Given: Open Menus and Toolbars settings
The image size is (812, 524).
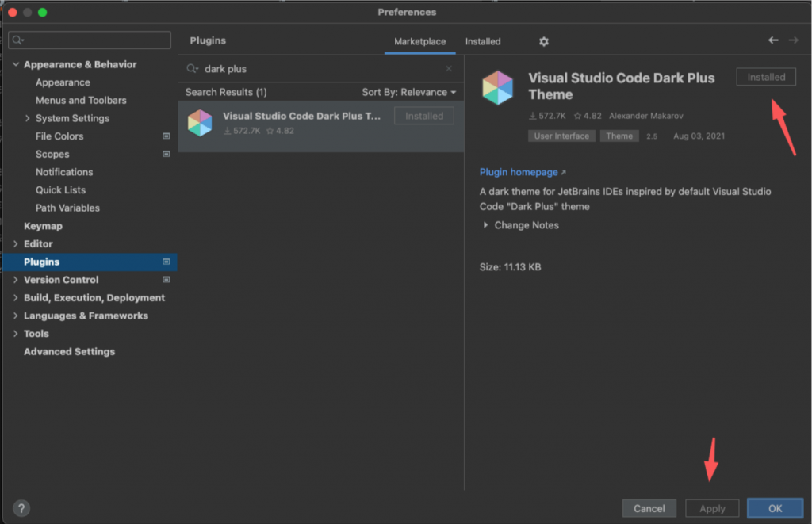Looking at the screenshot, I should 81,101.
